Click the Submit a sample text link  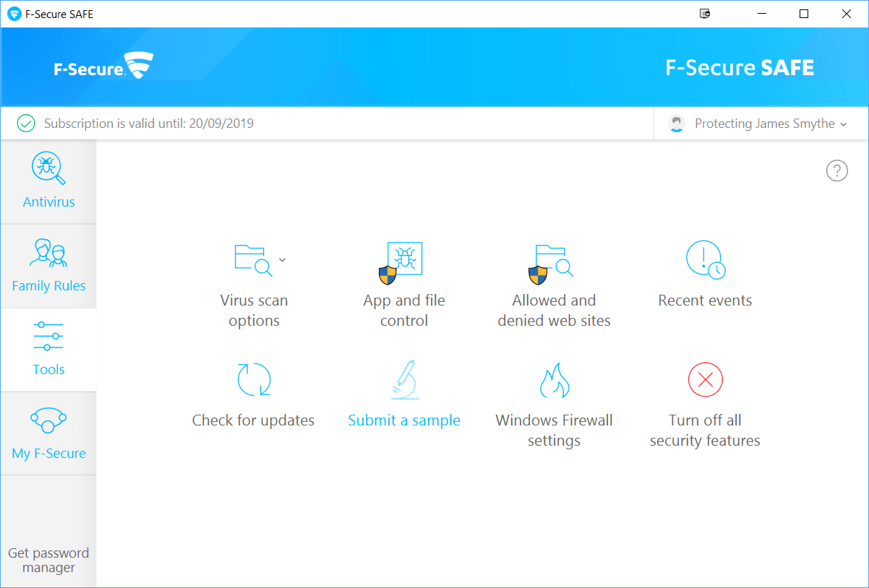(404, 420)
